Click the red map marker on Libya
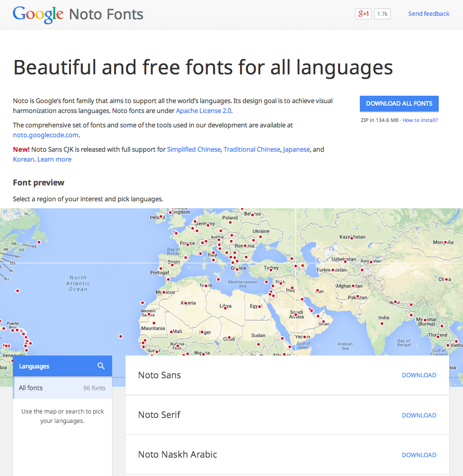Viewport: 463px width, 476px height. 225,308
